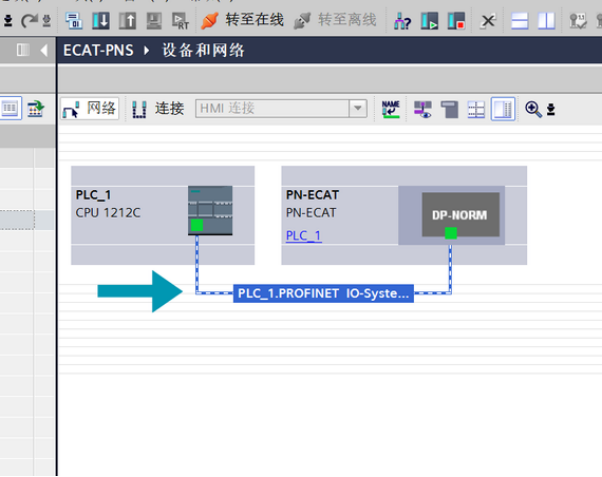This screenshot has width=602, height=477.
Task: Click the Assign device NAME icon
Action: click(391, 109)
